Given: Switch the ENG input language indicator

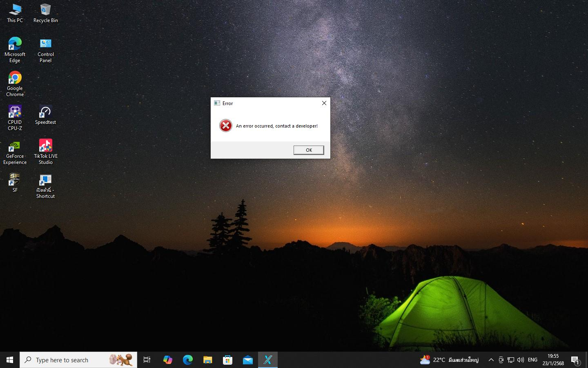Looking at the screenshot, I should [x=532, y=360].
